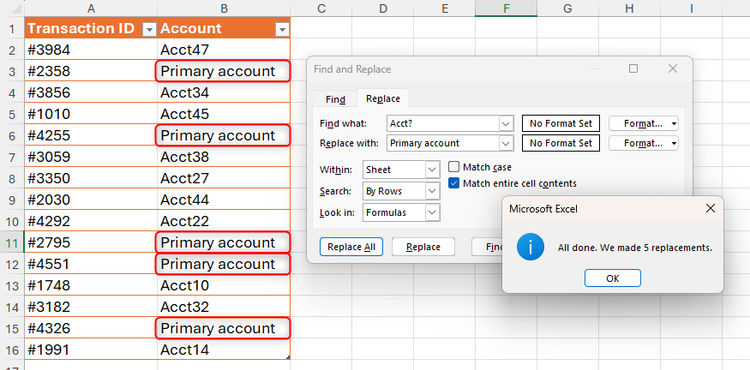Click the Replace with input field
750x370 pixels.
[x=443, y=143]
